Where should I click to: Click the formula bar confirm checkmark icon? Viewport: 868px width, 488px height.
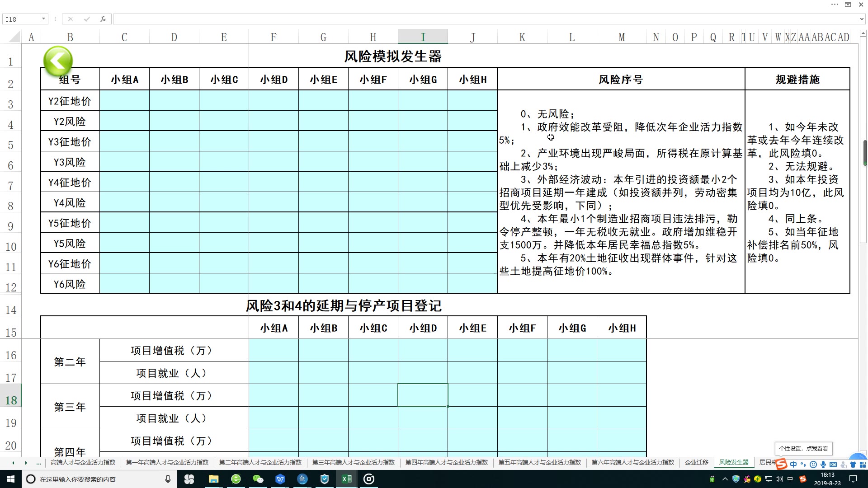pos(86,19)
